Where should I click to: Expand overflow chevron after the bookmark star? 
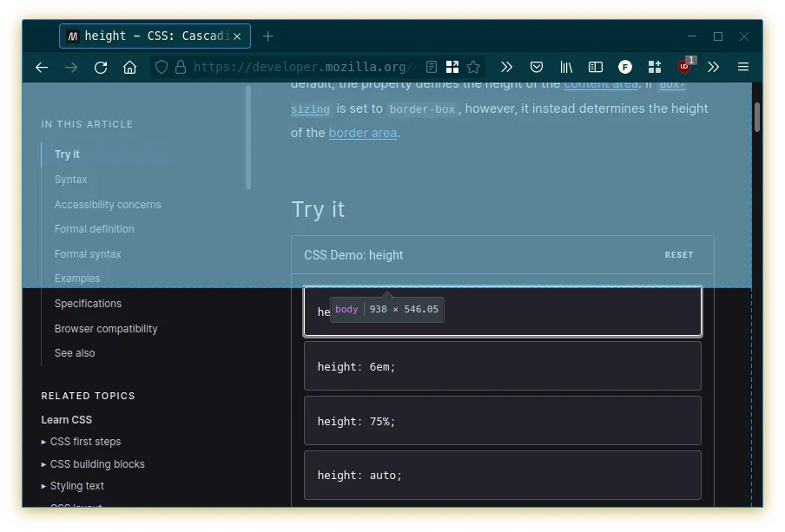click(x=506, y=67)
